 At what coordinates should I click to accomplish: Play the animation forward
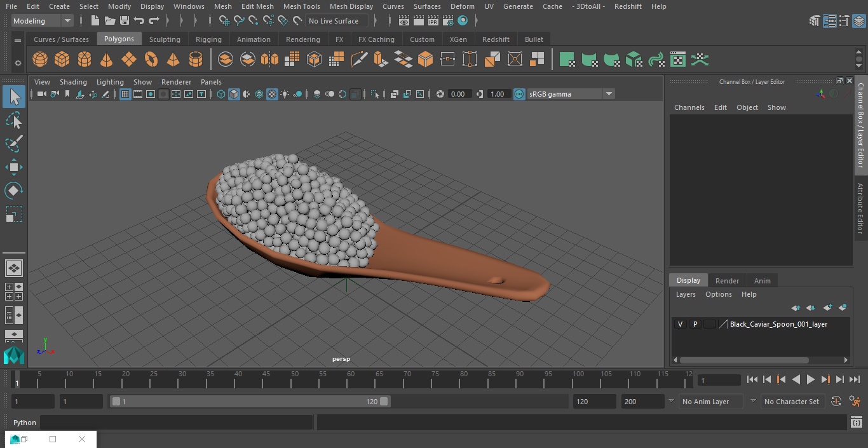[811, 379]
